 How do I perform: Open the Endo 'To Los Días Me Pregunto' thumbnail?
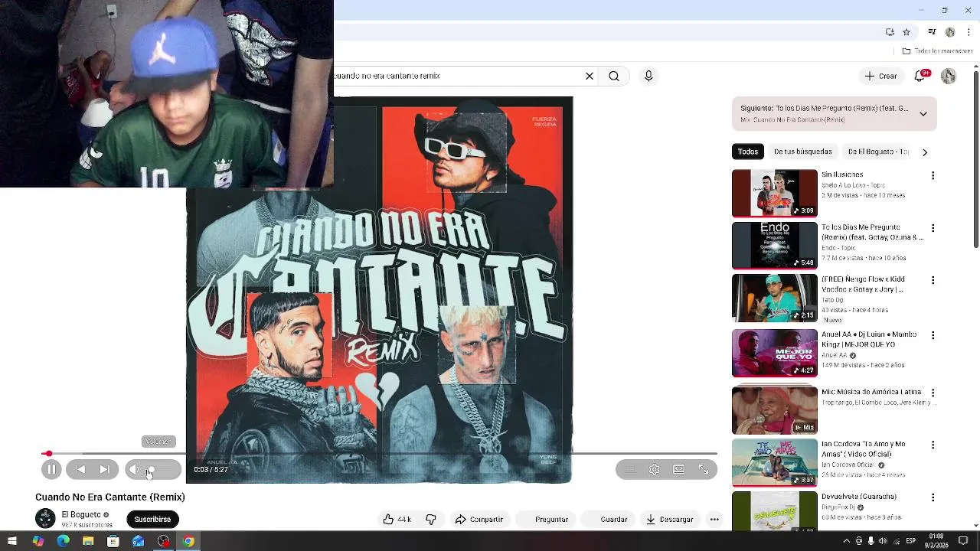[775, 245]
